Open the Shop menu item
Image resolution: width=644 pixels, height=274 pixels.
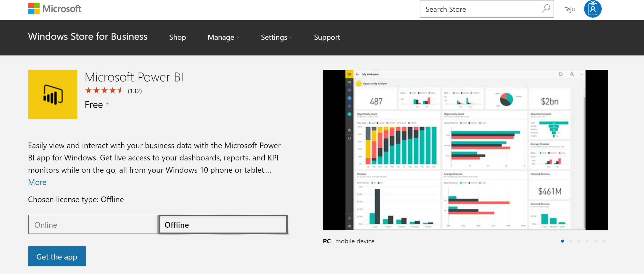click(x=177, y=37)
